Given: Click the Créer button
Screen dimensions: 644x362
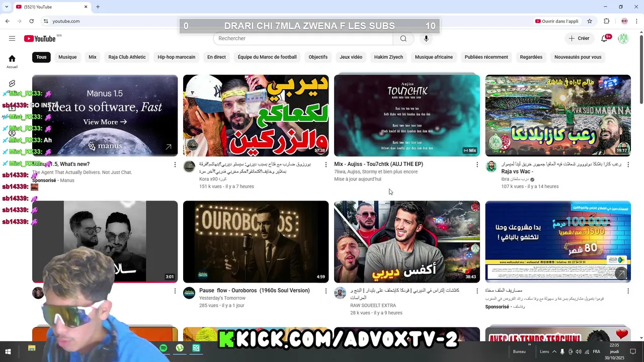Looking at the screenshot, I should (579, 39).
